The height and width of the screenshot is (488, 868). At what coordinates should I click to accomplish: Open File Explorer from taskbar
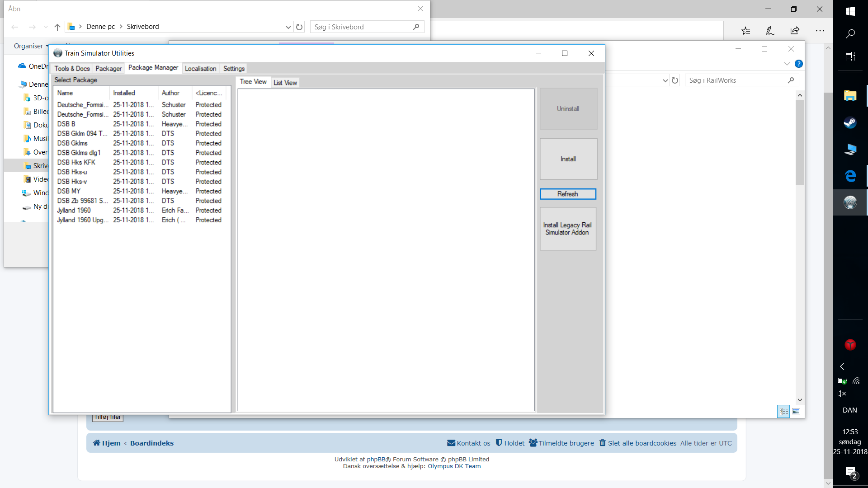(850, 95)
